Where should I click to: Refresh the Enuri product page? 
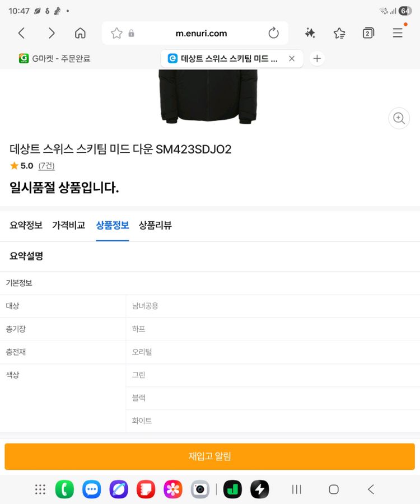[274, 33]
